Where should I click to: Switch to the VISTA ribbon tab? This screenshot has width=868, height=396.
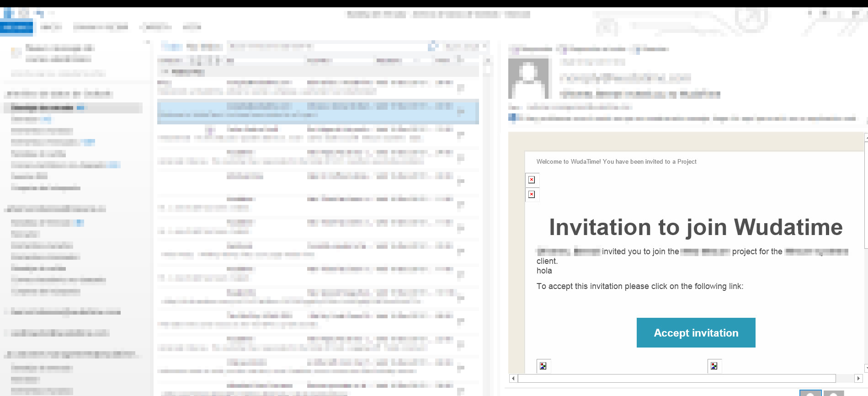point(192,27)
